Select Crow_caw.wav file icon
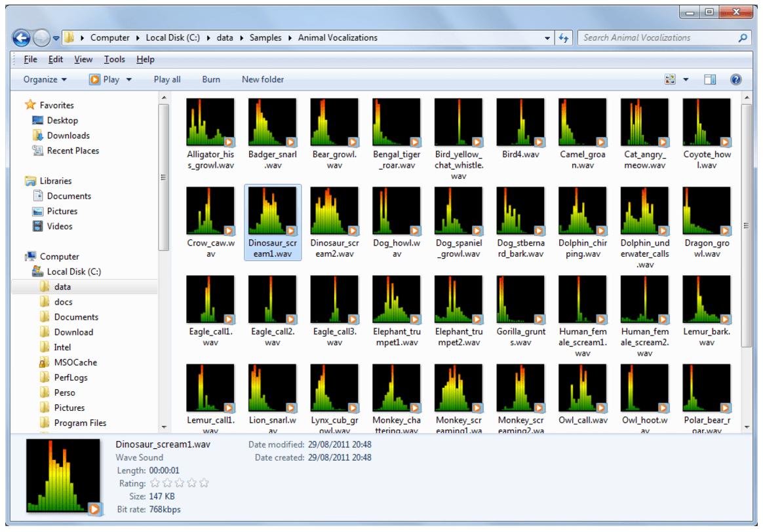 pyautogui.click(x=210, y=211)
